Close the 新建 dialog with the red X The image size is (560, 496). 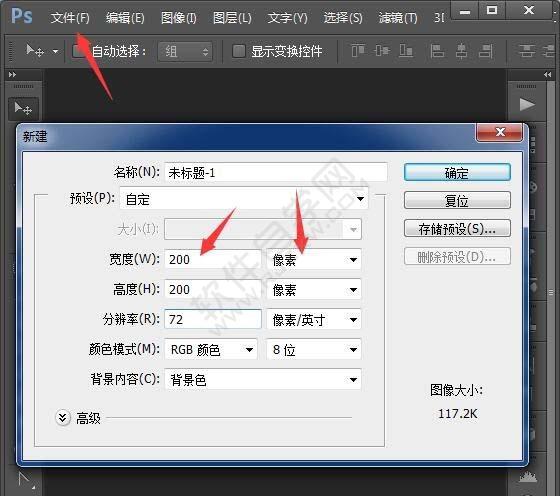coord(500,132)
